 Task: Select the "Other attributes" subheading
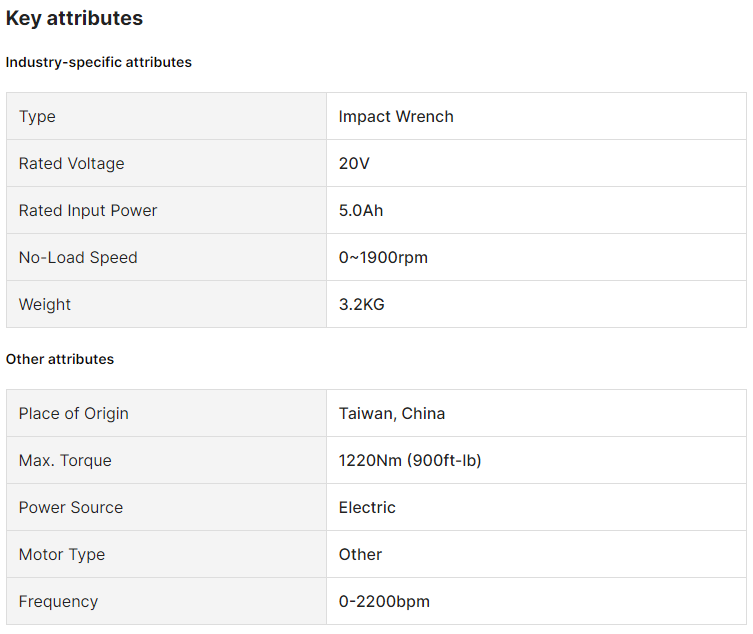(x=60, y=359)
